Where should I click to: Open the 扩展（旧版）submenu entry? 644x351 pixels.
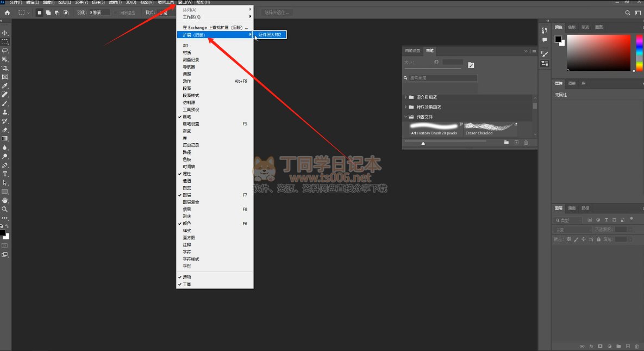click(215, 35)
